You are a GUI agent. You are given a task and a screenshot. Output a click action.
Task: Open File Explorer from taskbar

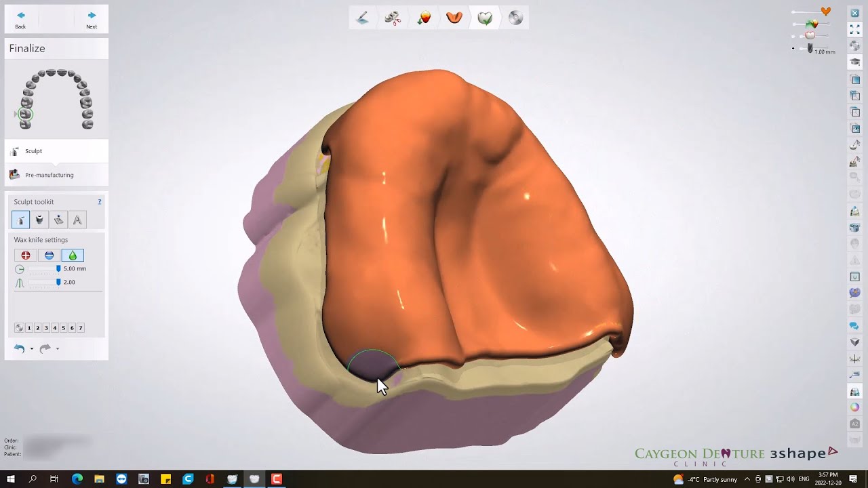coord(99,479)
